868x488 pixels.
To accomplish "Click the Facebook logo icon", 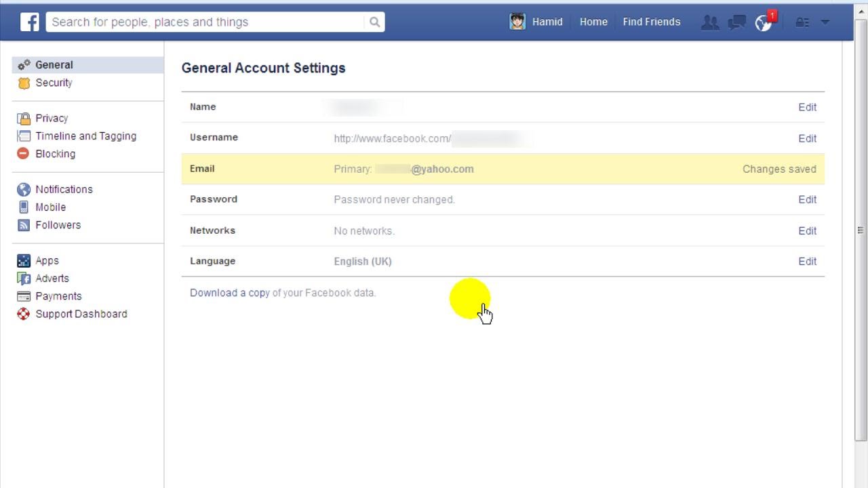I will [x=30, y=22].
